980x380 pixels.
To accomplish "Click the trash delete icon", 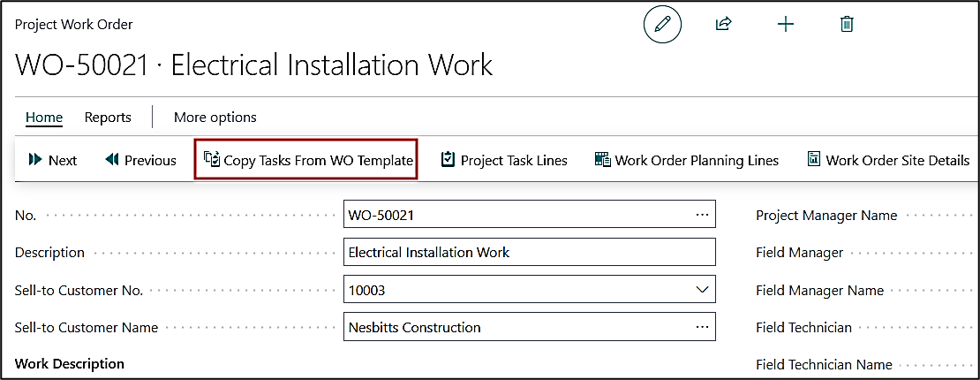I will click(847, 25).
